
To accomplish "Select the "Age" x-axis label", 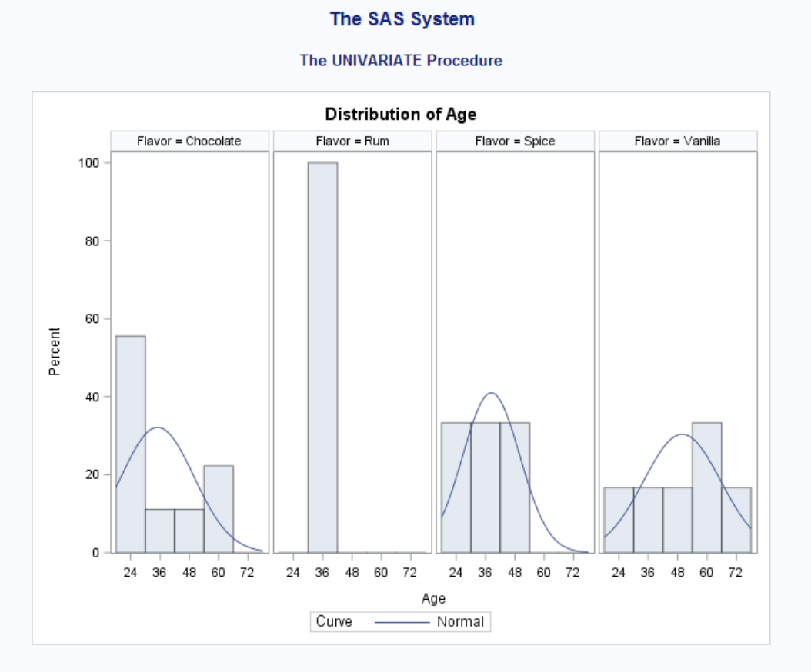I will click(x=433, y=599).
